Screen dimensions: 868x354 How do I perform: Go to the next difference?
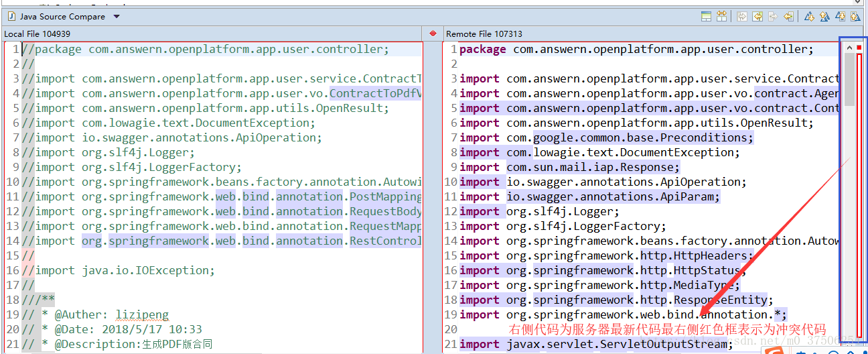click(x=809, y=17)
